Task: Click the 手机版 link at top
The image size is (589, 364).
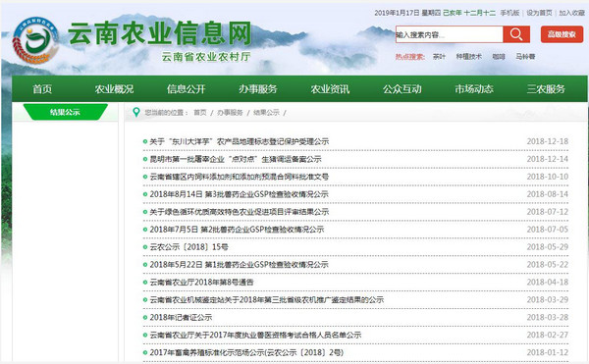Action: pyautogui.click(x=509, y=13)
